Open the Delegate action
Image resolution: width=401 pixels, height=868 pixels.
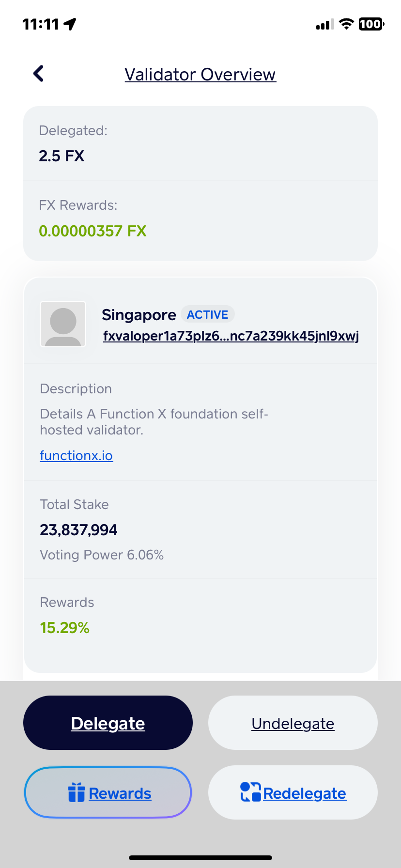point(108,723)
